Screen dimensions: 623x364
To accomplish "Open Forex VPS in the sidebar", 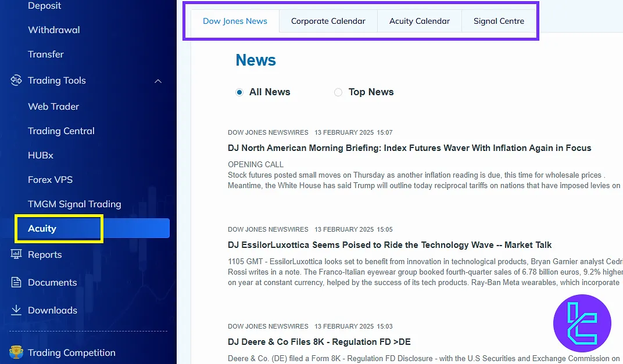I will [x=50, y=179].
